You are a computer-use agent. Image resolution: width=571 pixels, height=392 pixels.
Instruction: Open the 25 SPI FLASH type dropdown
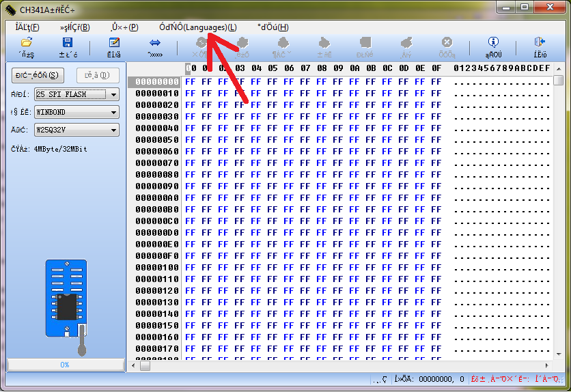(76, 94)
